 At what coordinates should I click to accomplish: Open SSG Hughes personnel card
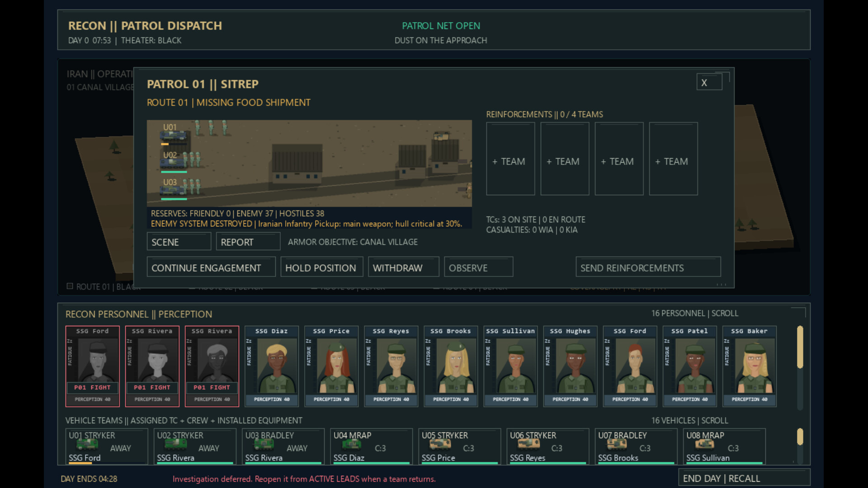point(570,366)
